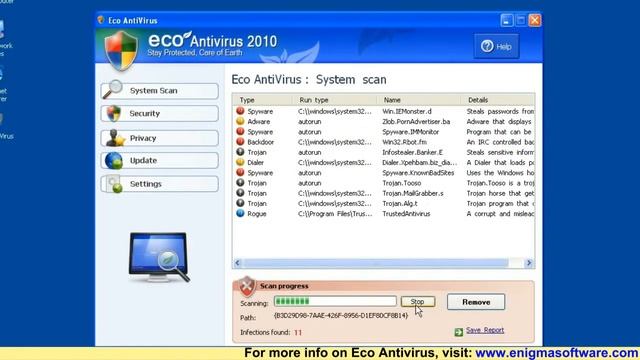Select the Trojan.Tooso entry name
The width and height of the screenshot is (640, 360).
tap(402, 183)
